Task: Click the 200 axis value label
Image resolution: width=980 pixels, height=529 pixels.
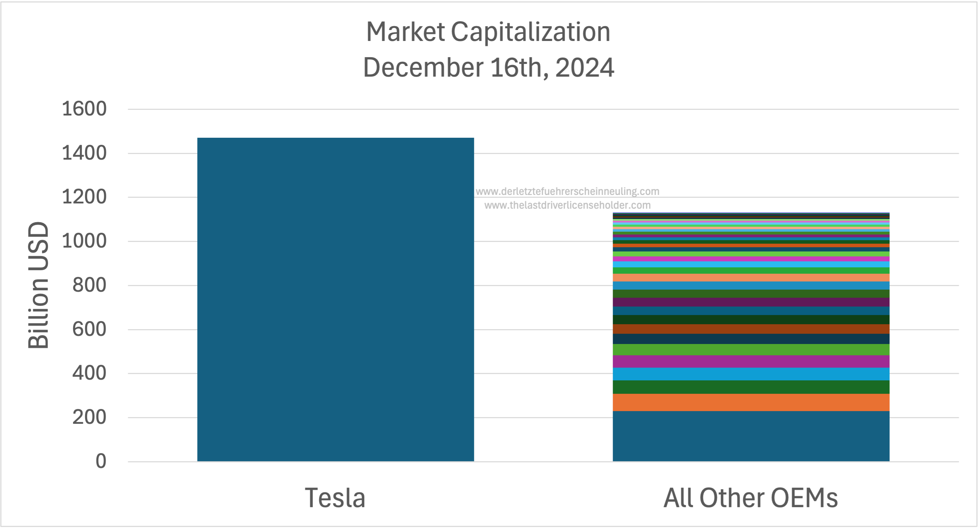Action: (x=89, y=417)
